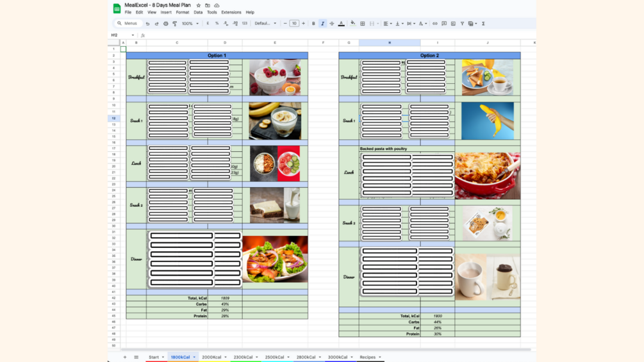This screenshot has width=644, height=362.
Task: Increase decimal places
Action: pos(235,24)
